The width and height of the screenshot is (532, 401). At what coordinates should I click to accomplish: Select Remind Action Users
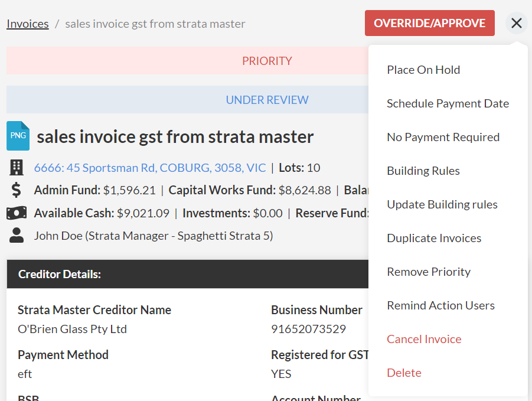pos(440,305)
